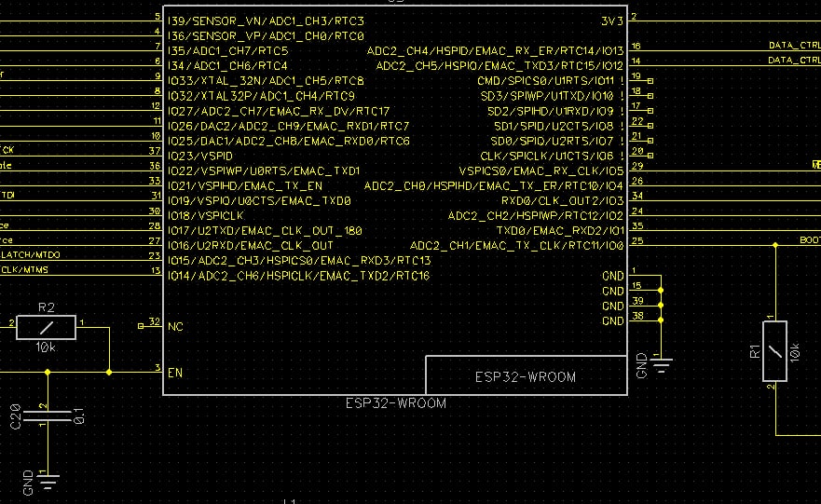Select the IO26/DAC2 pin label

click(x=289, y=126)
